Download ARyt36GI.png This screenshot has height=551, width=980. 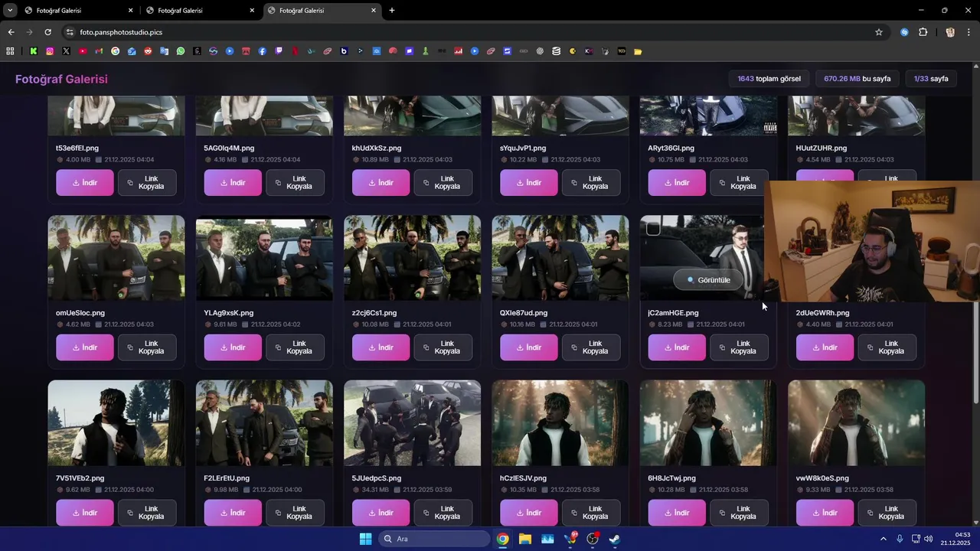(677, 183)
